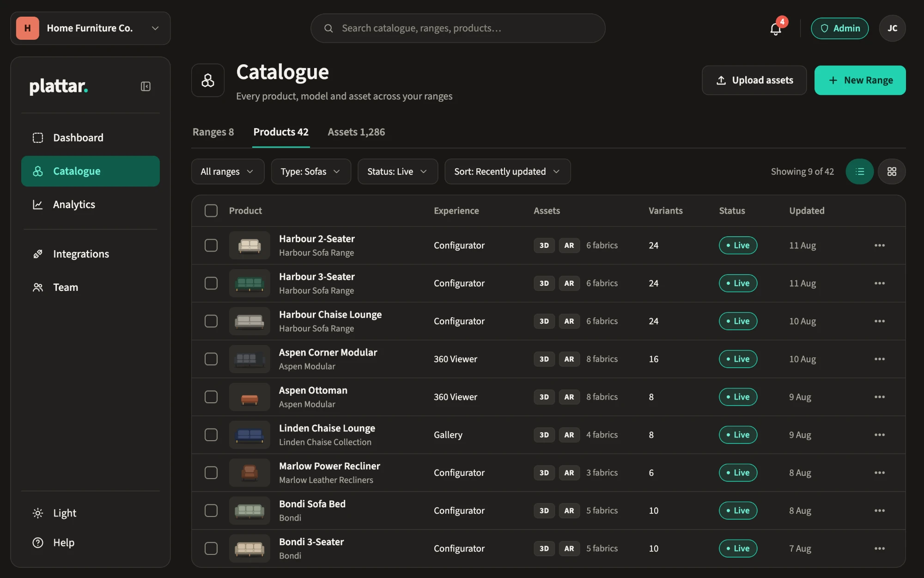Click the 3D badge for Aspen Ottoman
The image size is (924, 578).
click(x=544, y=397)
